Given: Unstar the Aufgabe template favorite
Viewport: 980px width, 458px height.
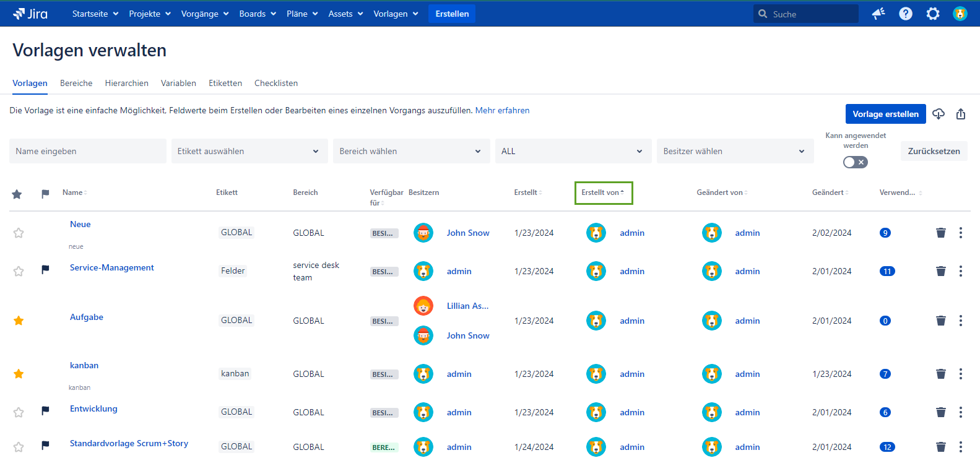Looking at the screenshot, I should [x=19, y=321].
